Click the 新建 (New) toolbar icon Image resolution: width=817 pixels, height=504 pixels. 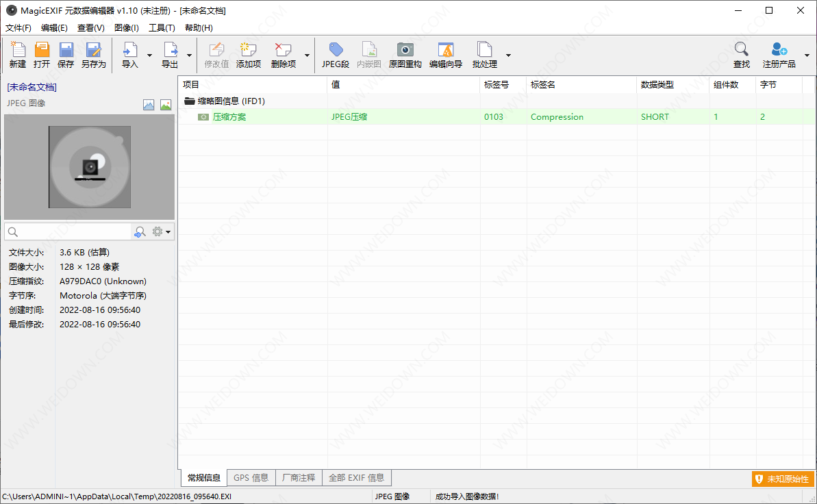[18, 49]
